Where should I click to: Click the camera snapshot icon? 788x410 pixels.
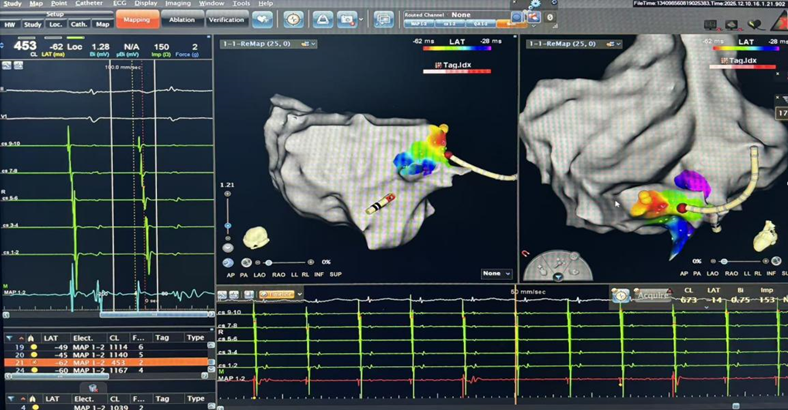click(x=348, y=19)
